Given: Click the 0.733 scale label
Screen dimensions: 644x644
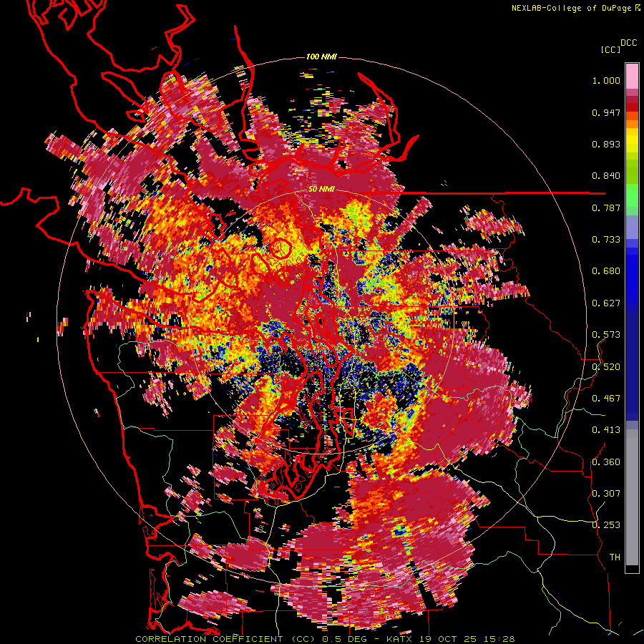Looking at the screenshot, I should 606,240.
